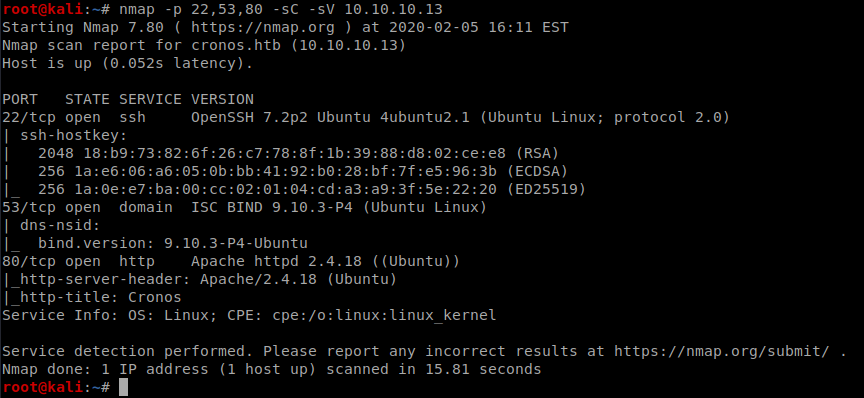Click the 80/tcp open http line
The height and width of the screenshot is (398, 864).
pos(231,261)
